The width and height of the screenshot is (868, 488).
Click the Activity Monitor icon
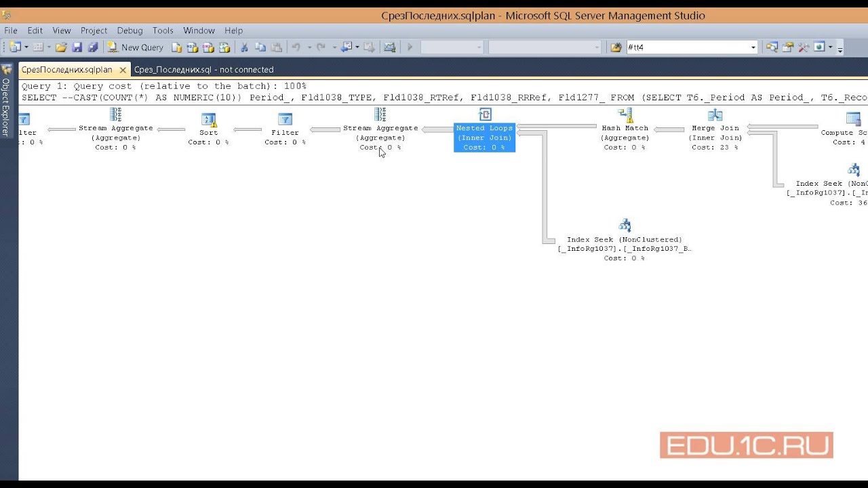(x=389, y=47)
